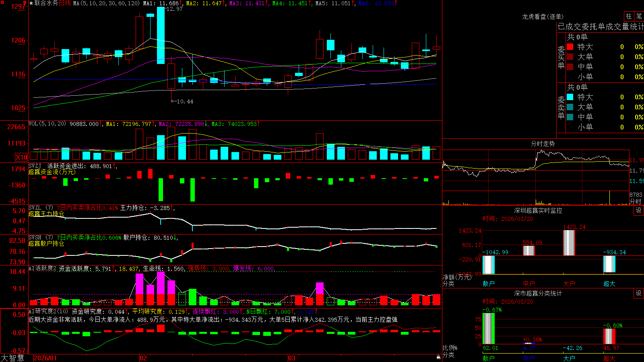Click the 分时走势 panel title
This screenshot has height=362, width=644.
[543, 144]
